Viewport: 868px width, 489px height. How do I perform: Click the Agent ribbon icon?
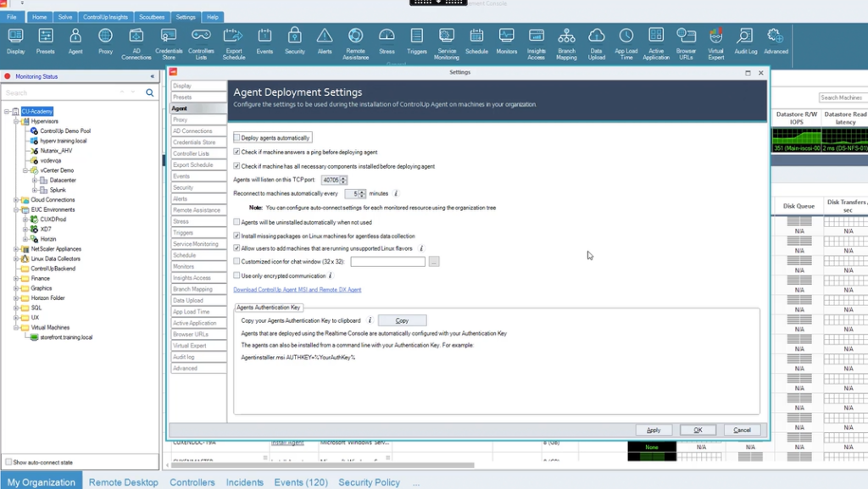click(75, 42)
